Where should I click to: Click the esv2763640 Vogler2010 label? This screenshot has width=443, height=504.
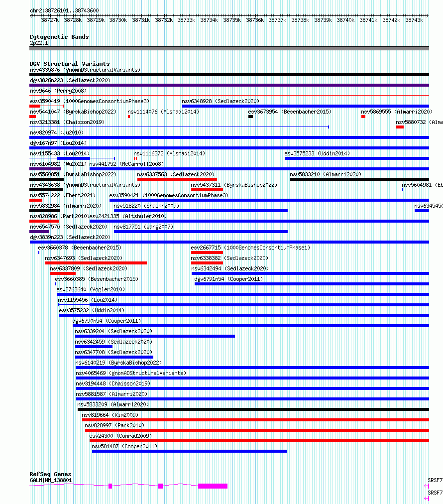91,289
